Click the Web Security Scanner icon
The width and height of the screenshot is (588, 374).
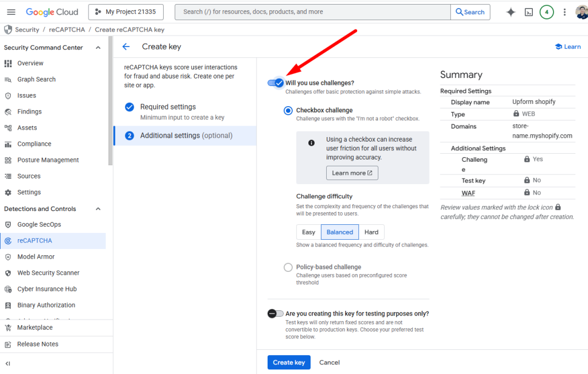tap(8, 273)
